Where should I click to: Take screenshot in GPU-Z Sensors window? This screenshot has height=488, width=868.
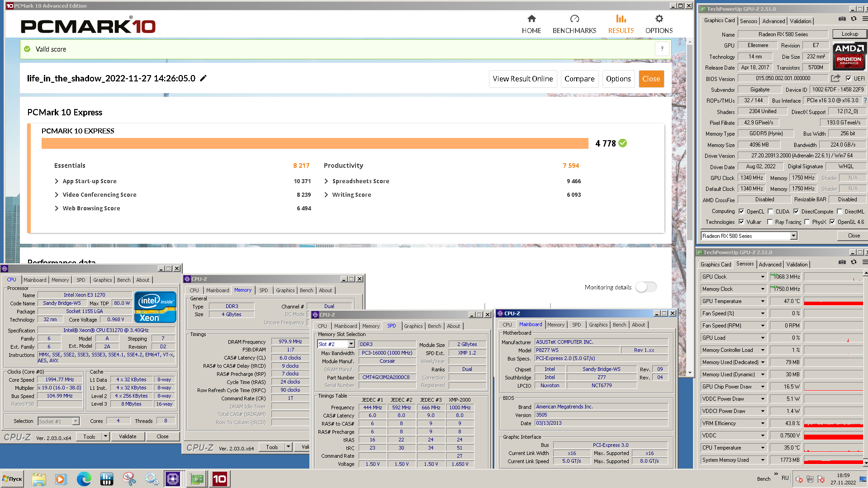pyautogui.click(x=842, y=262)
